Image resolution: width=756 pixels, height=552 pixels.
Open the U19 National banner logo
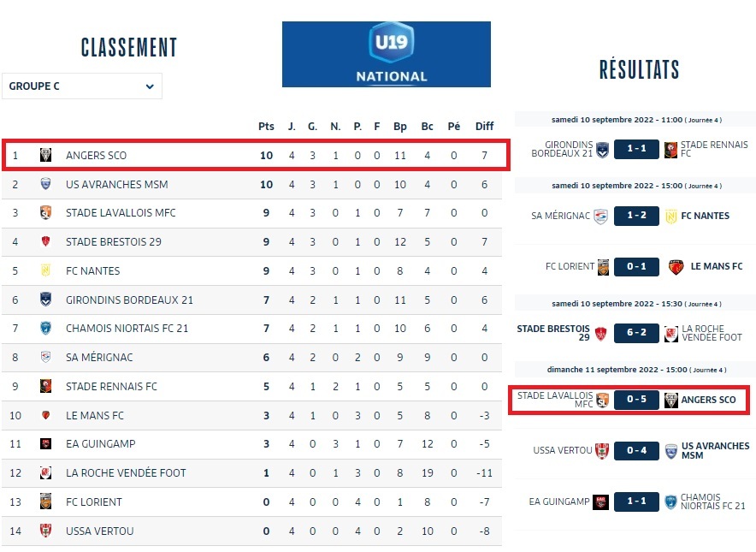click(387, 55)
